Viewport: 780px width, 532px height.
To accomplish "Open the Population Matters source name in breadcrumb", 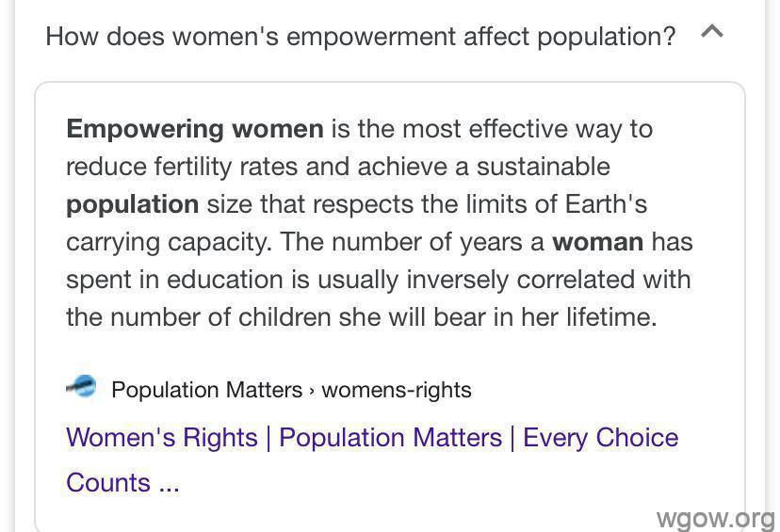I will point(207,389).
